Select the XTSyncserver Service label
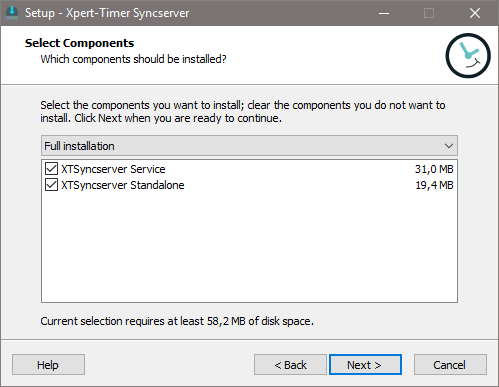499x387 pixels. click(x=113, y=169)
